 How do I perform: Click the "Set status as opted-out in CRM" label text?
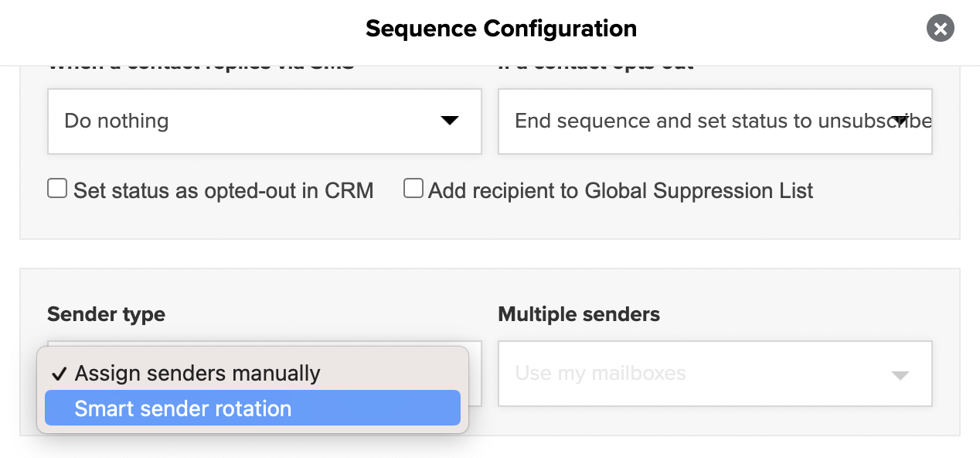[x=223, y=190]
